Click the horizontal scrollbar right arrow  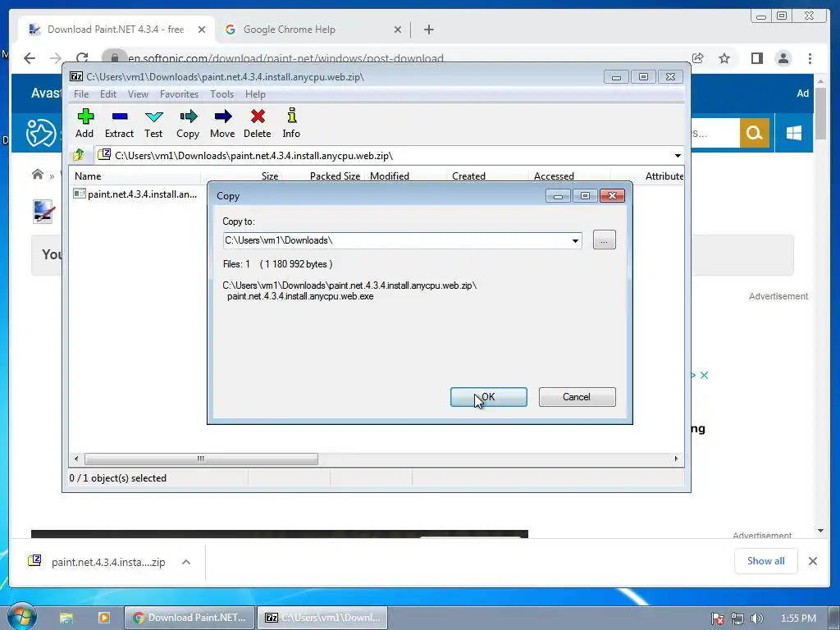676,459
